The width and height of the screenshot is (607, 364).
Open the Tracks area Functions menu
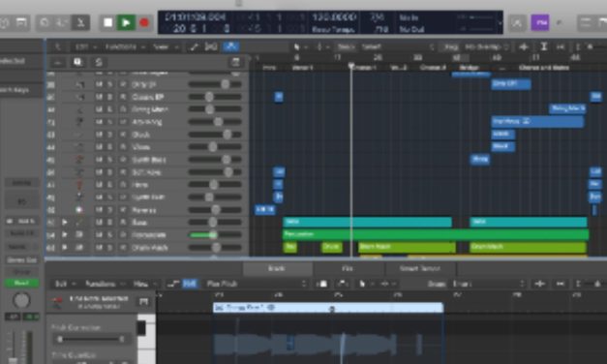pos(125,46)
